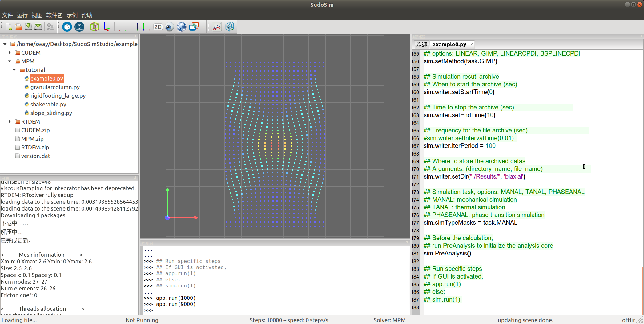This screenshot has height=324, width=644.
Task: Take a screenshot with the camera icon
Action: tap(79, 27)
